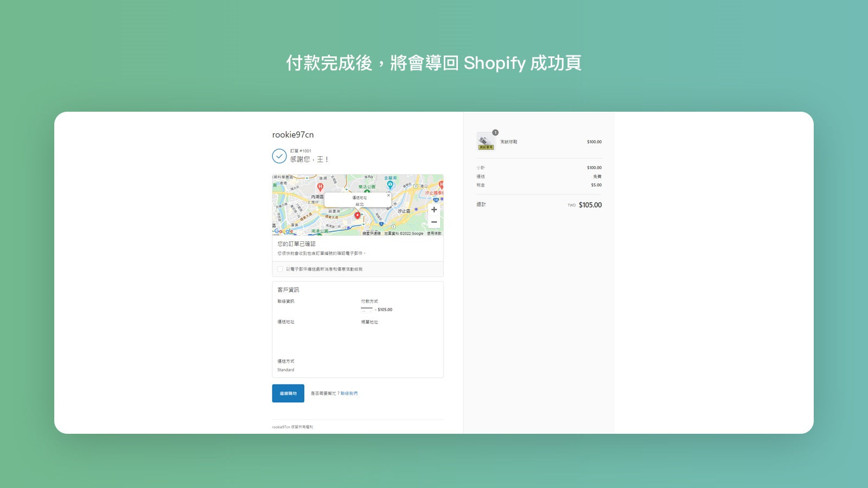
Task: Close the map address popup
Action: 388,195
